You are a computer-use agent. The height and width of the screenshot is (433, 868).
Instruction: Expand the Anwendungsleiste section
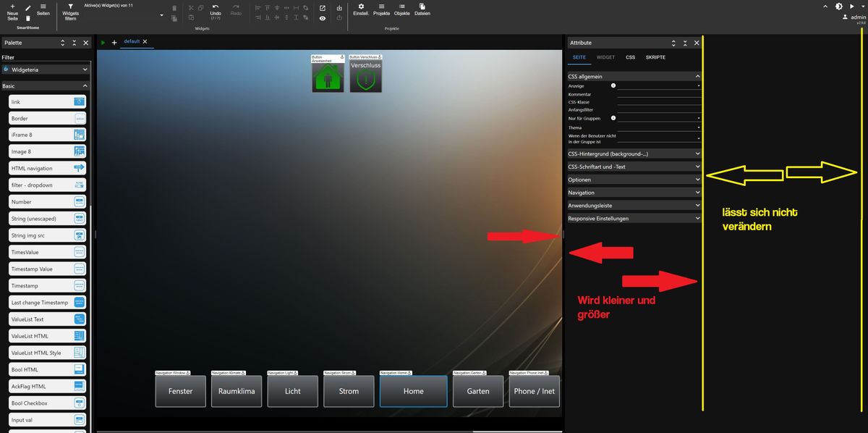(x=635, y=206)
